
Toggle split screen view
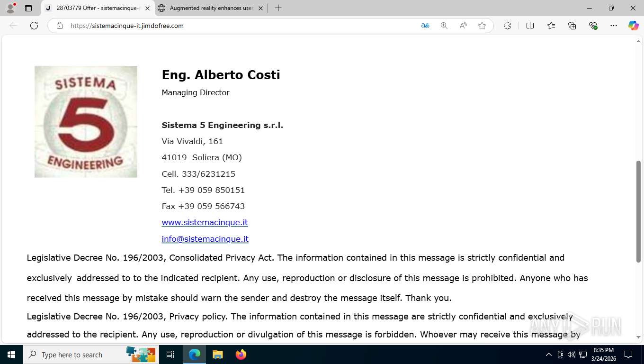(530, 26)
